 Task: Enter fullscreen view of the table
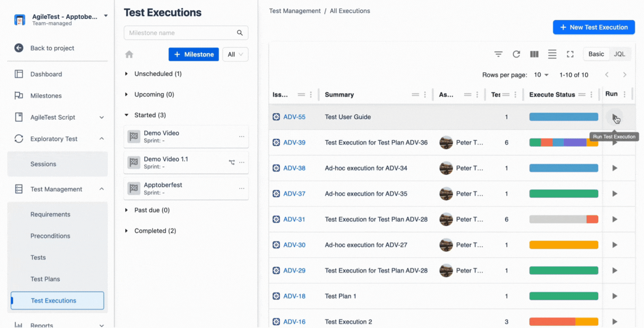tap(570, 54)
